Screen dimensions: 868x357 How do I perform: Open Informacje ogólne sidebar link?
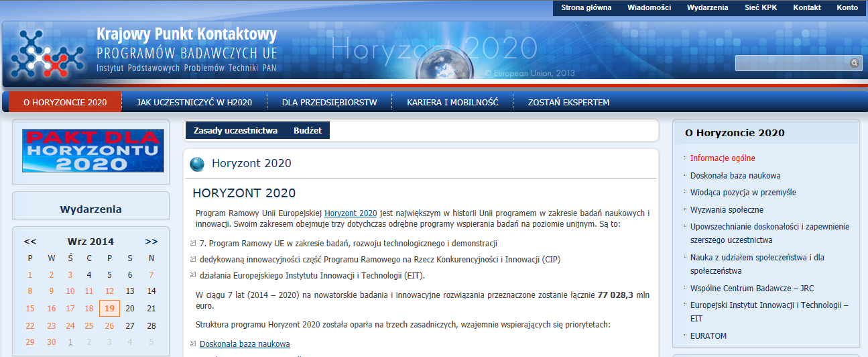coord(723,158)
